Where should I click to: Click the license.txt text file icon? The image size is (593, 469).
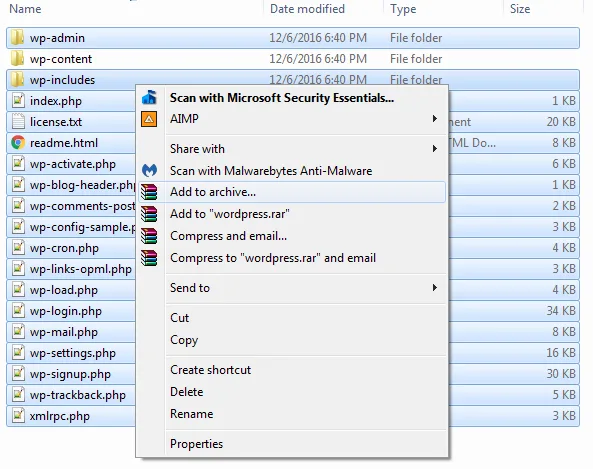tap(18, 122)
